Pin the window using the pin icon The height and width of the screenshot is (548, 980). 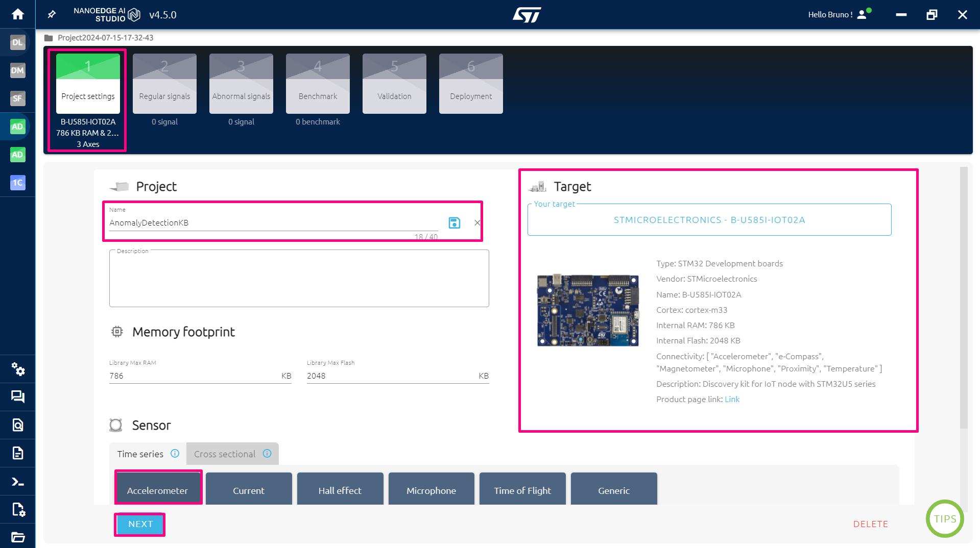(x=51, y=14)
